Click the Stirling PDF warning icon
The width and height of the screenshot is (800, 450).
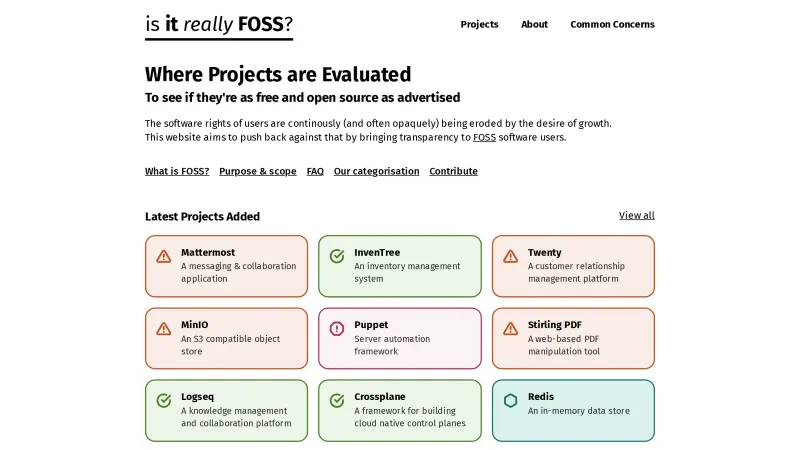[x=510, y=328]
